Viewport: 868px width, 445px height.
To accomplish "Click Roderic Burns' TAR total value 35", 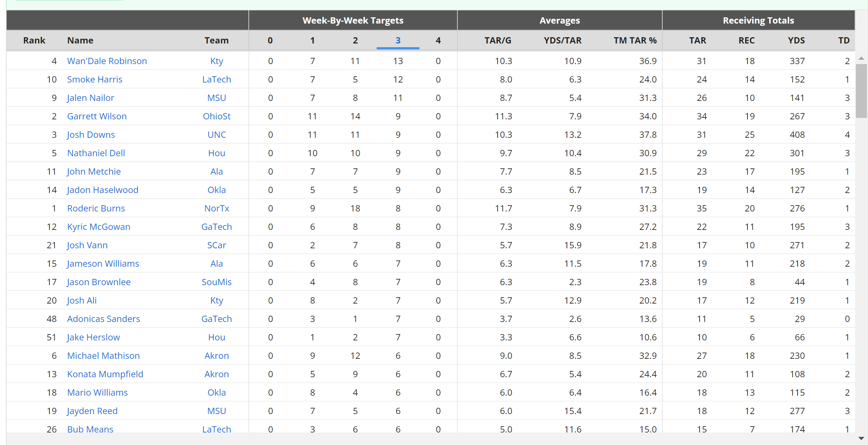I will 701,208.
